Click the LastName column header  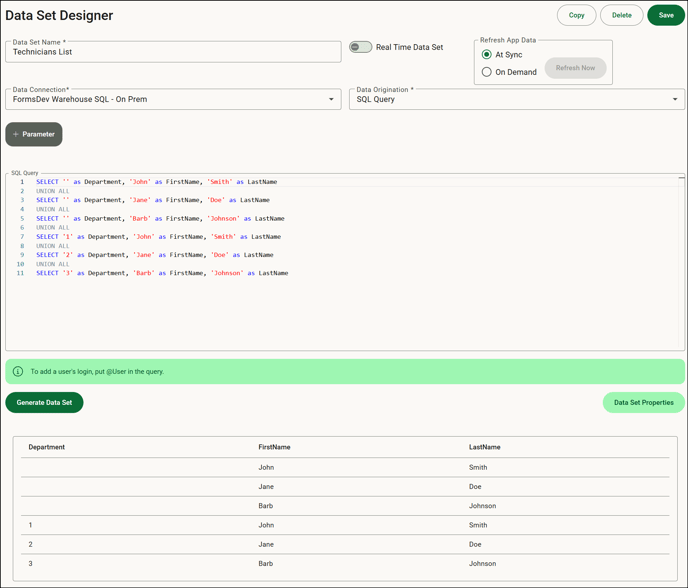(x=484, y=447)
